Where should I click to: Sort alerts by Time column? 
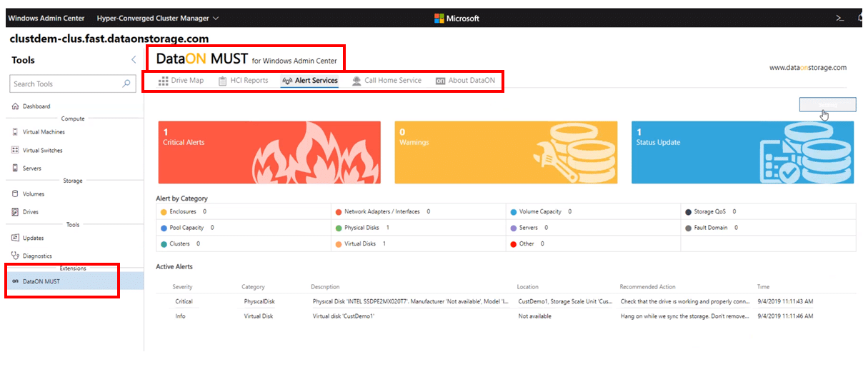click(764, 287)
